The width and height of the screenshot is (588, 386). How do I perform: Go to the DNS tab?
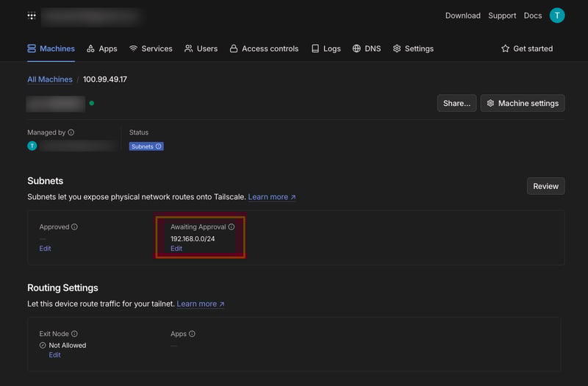point(367,49)
